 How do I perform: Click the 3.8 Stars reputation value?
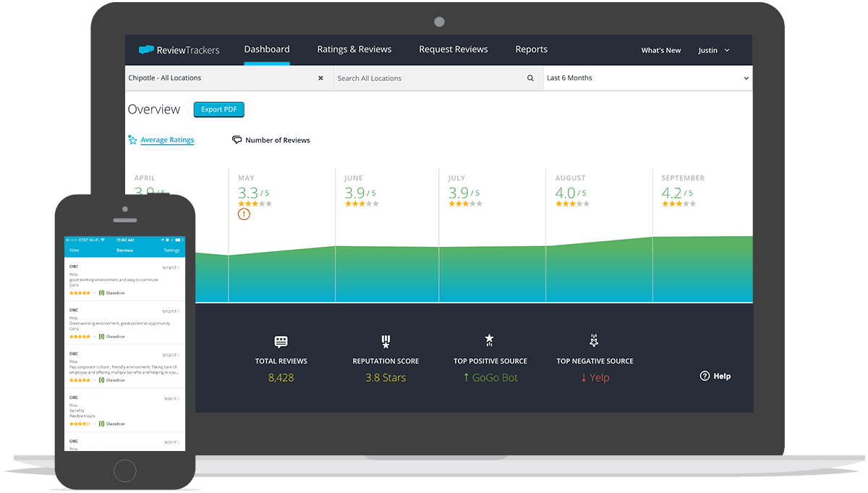pyautogui.click(x=386, y=378)
